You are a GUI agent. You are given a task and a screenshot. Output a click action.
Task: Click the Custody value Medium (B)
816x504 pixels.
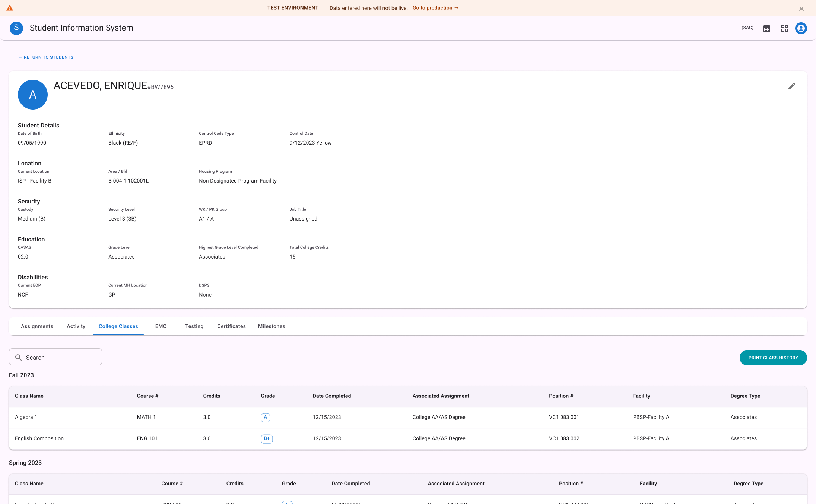point(32,219)
